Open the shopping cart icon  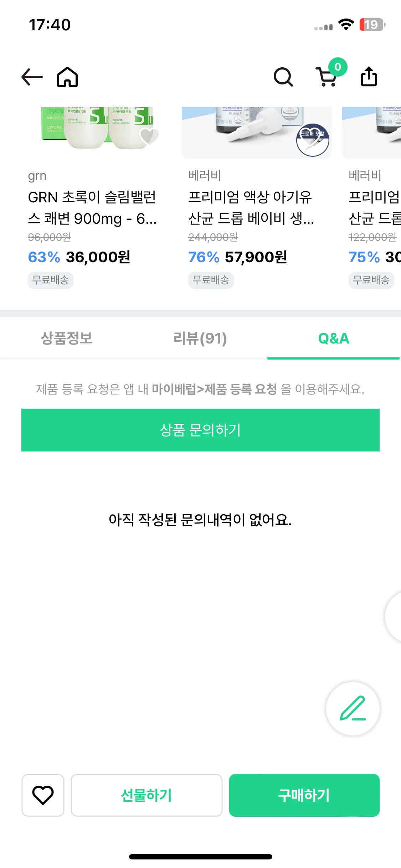(327, 76)
